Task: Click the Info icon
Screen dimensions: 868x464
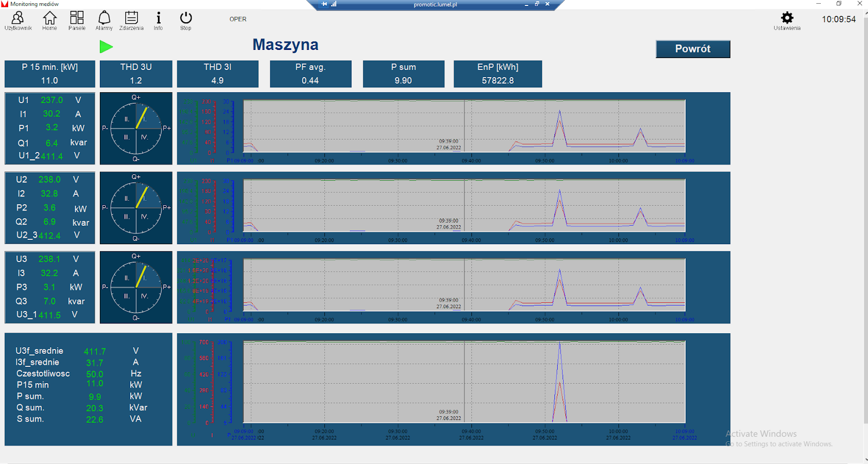Action: tap(158, 20)
